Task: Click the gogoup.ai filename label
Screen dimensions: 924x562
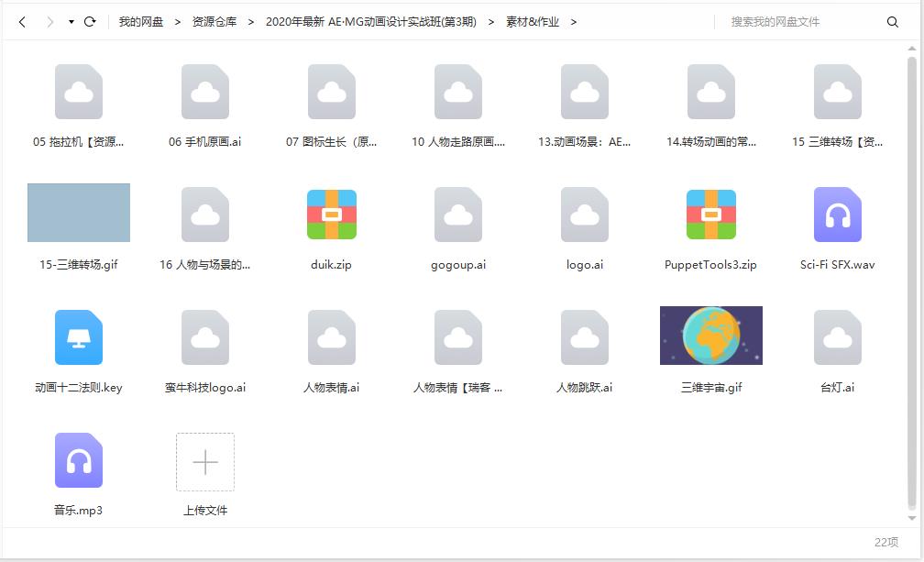Action: pyautogui.click(x=458, y=265)
